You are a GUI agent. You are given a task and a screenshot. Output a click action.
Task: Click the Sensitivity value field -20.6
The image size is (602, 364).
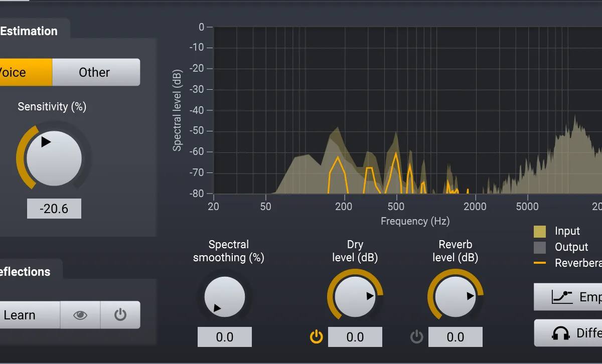(54, 209)
